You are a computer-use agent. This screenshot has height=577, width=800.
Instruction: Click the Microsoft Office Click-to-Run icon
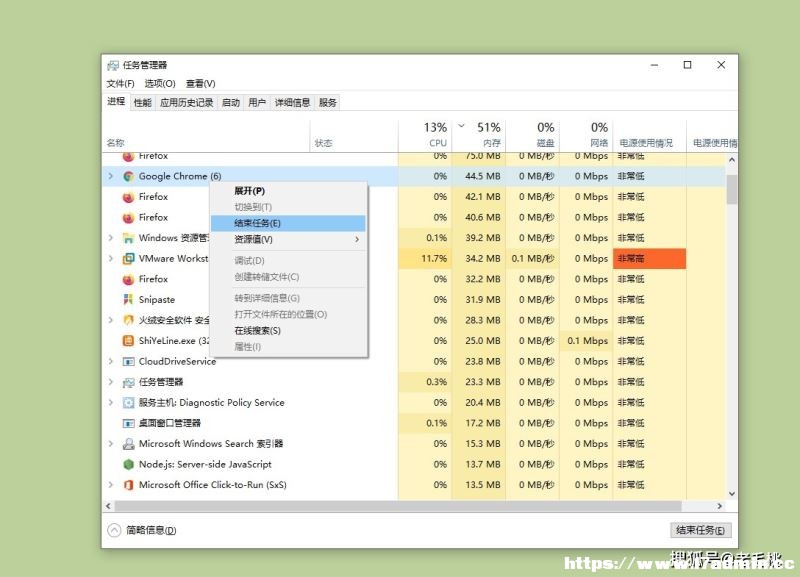tap(129, 485)
